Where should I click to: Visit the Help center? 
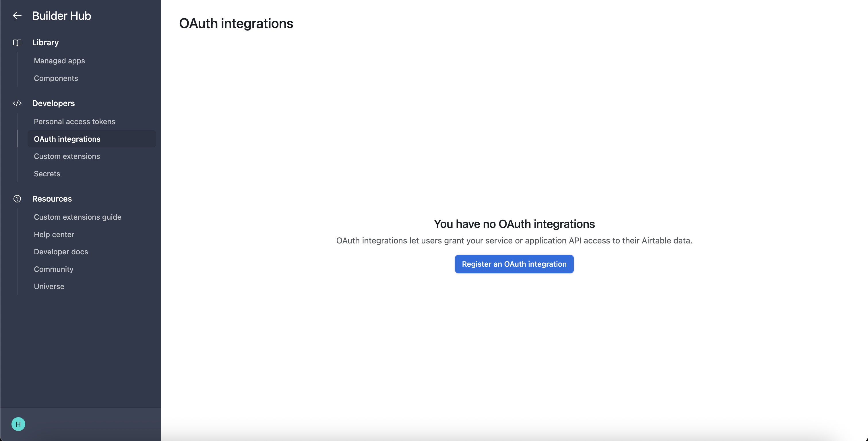[x=54, y=234]
